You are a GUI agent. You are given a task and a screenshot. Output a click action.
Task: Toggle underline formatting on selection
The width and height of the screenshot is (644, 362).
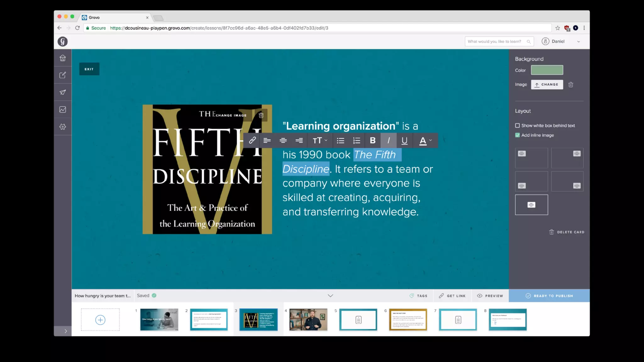[x=404, y=140]
